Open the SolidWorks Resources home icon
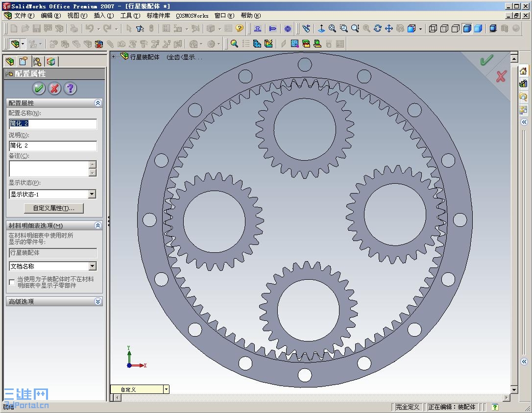532x413 pixels. [x=523, y=71]
